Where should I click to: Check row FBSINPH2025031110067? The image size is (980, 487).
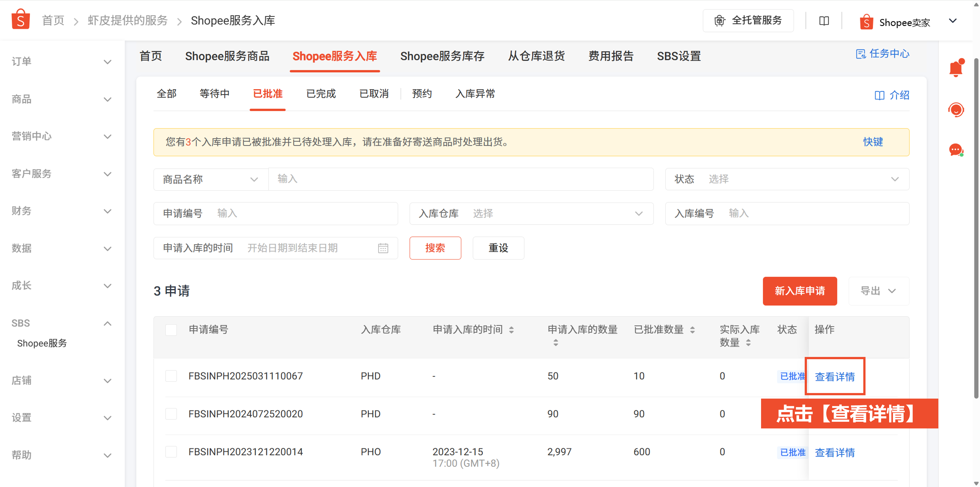point(171,376)
